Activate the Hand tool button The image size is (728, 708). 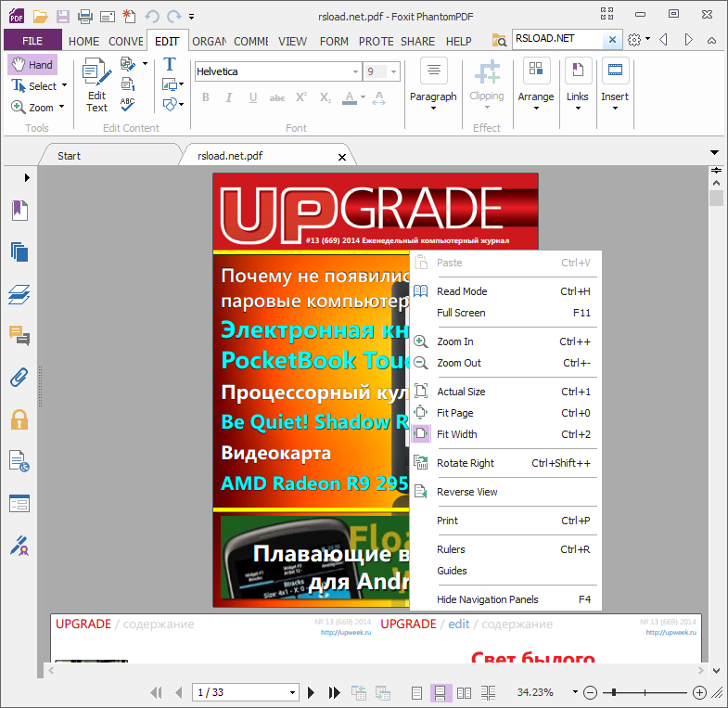(32, 65)
